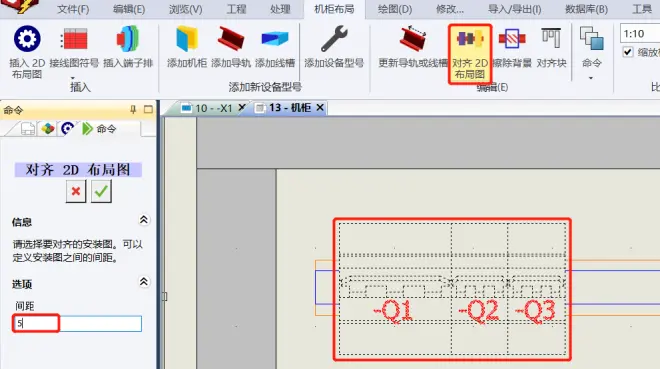Click the 添加导轨 rail icon
The width and height of the screenshot is (660, 369).
(231, 39)
